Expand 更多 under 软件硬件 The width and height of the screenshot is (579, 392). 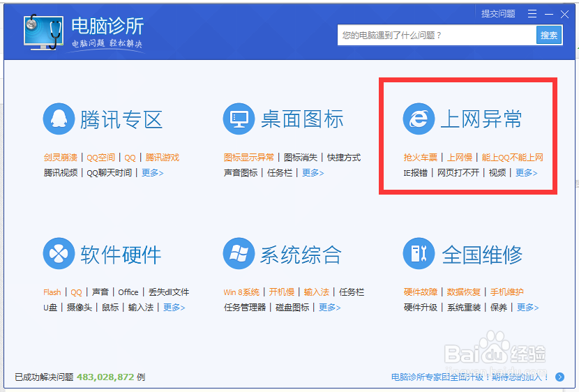coord(174,308)
